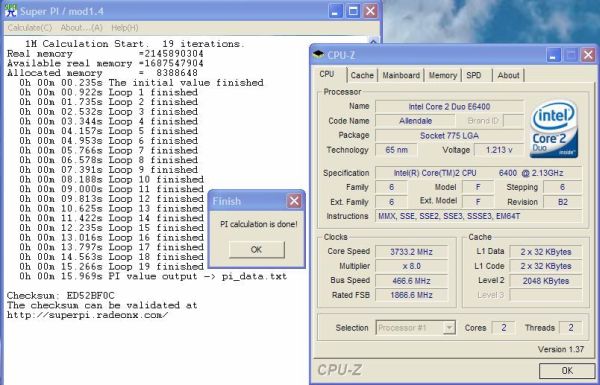Viewport: 600px width, 385px height.
Task: Click the L1 Data value 2 x 32 KBytes
Action: [x=546, y=252]
